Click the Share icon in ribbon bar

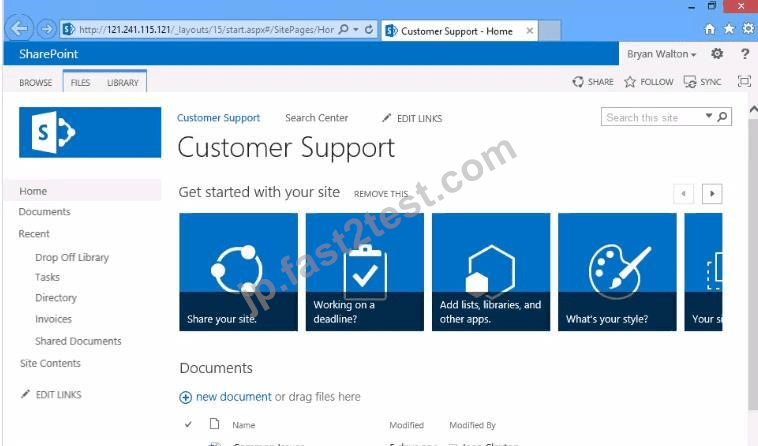tap(578, 82)
